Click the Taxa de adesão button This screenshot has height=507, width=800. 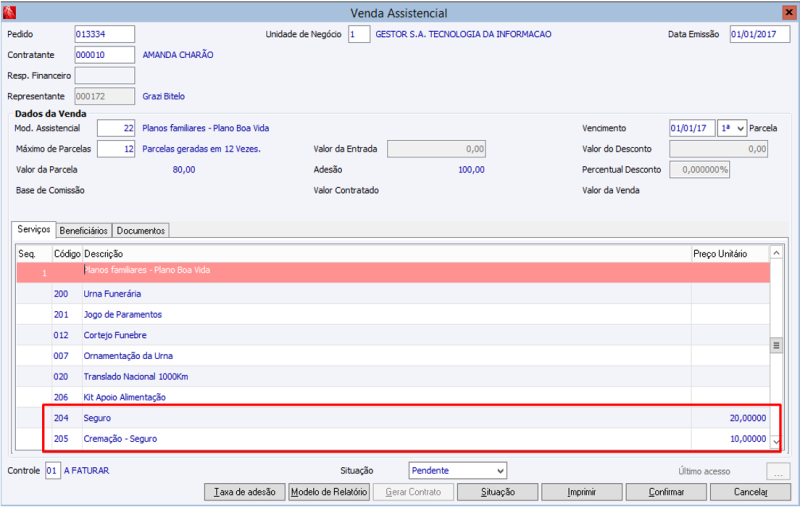(245, 492)
